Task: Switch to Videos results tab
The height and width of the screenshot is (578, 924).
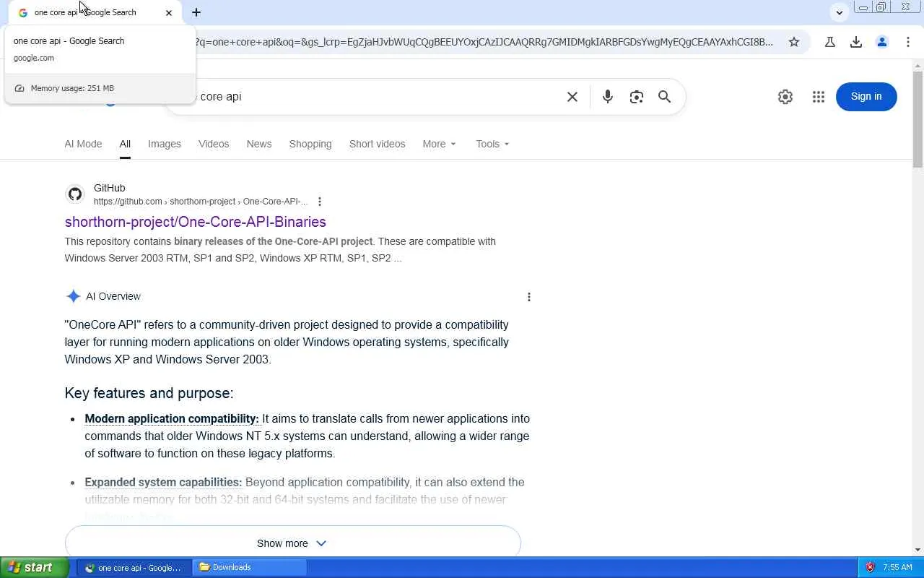Action: click(x=214, y=144)
